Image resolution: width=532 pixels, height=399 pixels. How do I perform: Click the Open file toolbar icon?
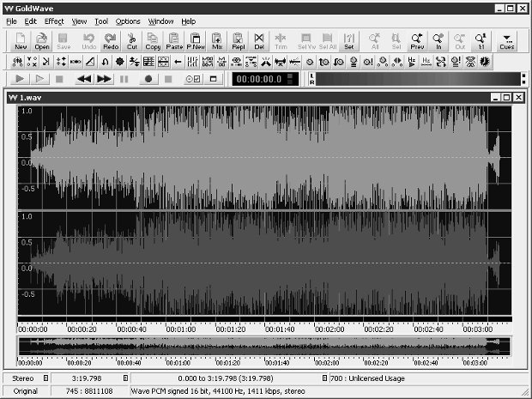pyautogui.click(x=42, y=41)
